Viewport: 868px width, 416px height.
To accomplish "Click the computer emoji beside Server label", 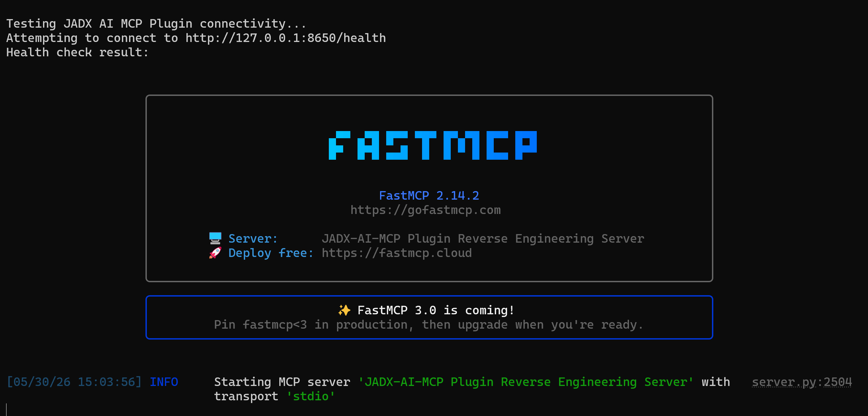I will 215,239.
